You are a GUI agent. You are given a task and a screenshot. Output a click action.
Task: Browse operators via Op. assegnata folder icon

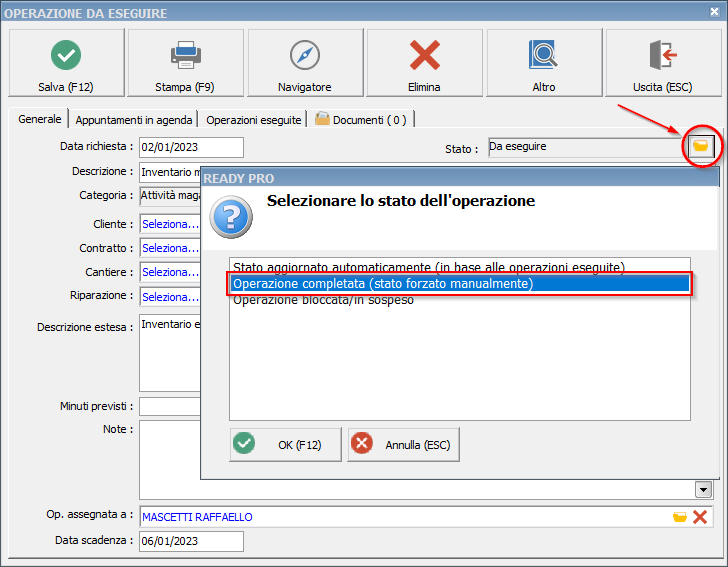(680, 517)
